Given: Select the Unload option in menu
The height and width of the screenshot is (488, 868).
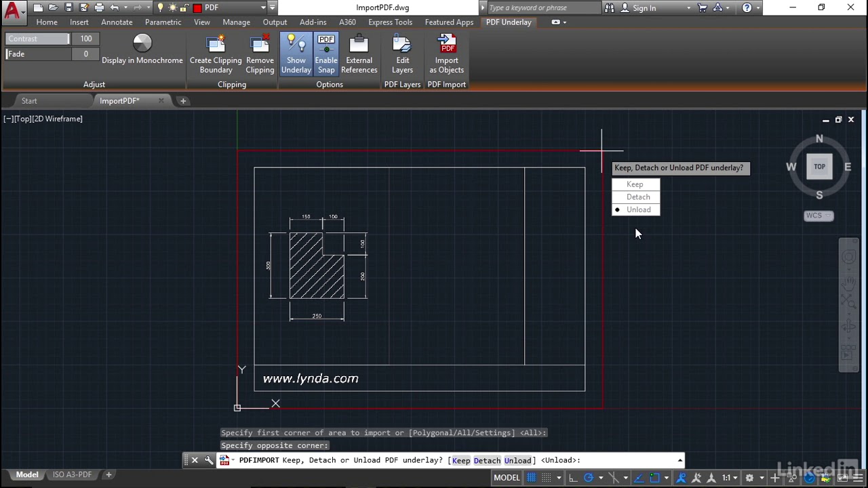Looking at the screenshot, I should coord(638,209).
